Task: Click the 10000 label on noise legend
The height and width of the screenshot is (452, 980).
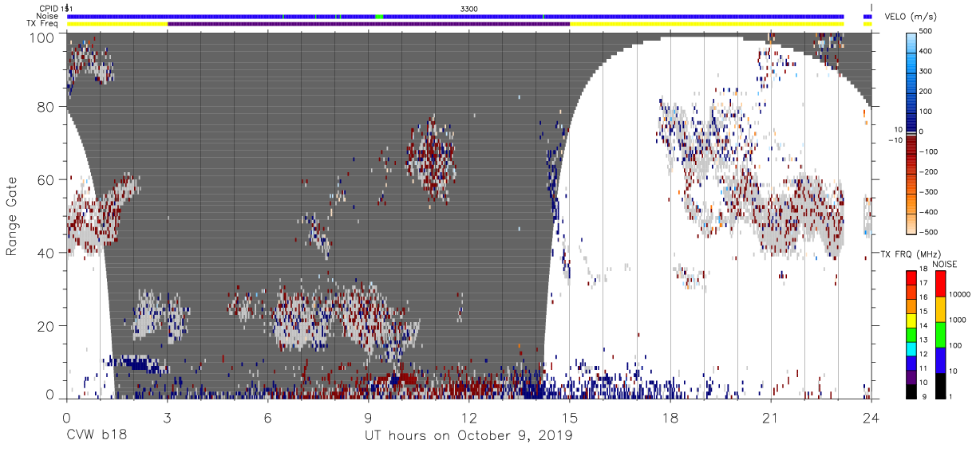Action: tap(960, 294)
